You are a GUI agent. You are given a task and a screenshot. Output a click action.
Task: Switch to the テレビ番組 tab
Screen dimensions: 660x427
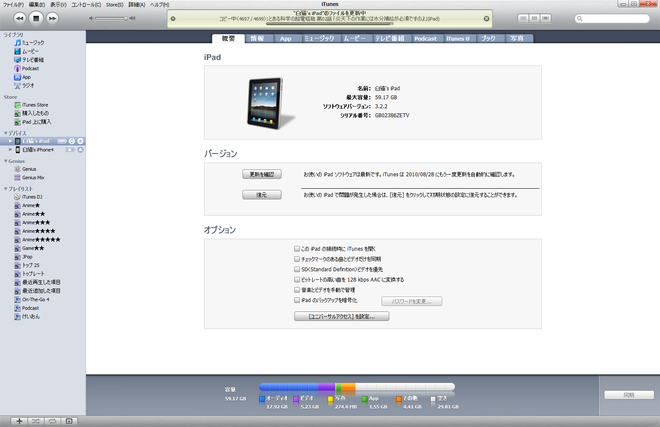(389, 38)
